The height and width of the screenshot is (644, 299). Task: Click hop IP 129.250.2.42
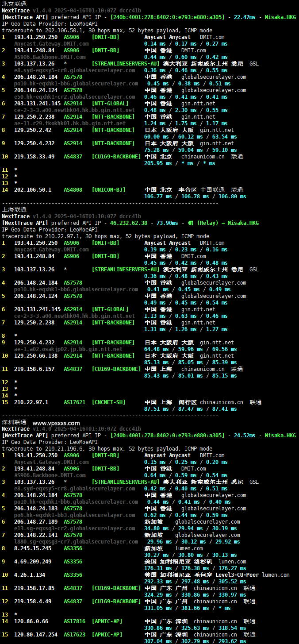[x=33, y=130]
